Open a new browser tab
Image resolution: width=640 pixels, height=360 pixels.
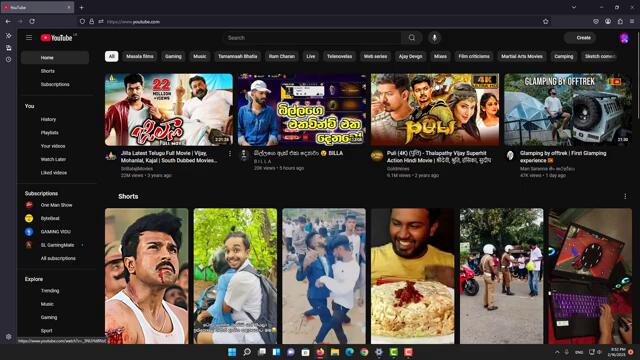pos(81,7)
